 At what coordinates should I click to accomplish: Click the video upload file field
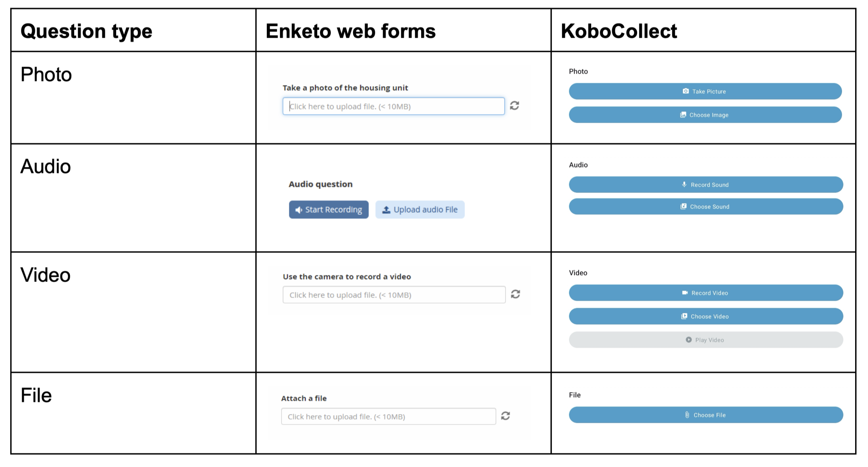coord(394,295)
